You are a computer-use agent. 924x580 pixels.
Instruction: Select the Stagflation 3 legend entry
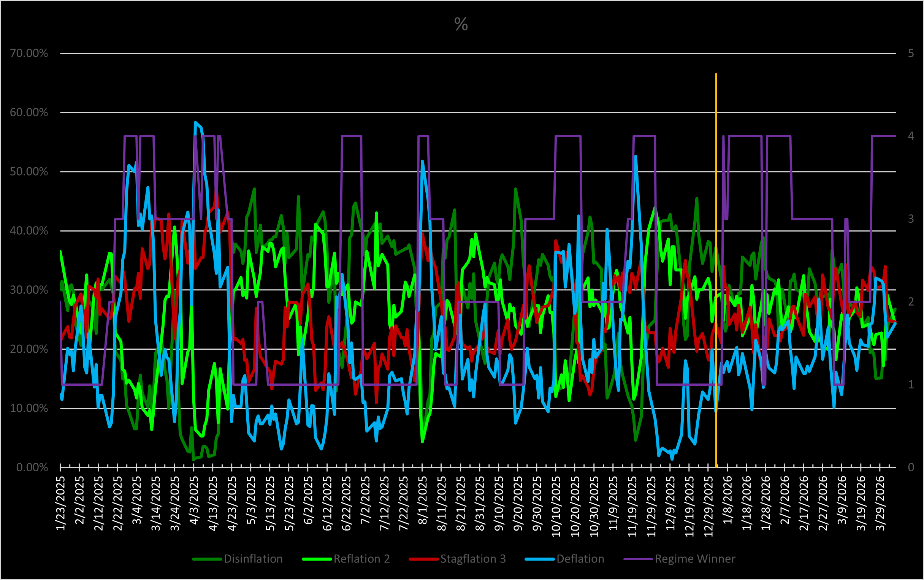tap(472, 559)
